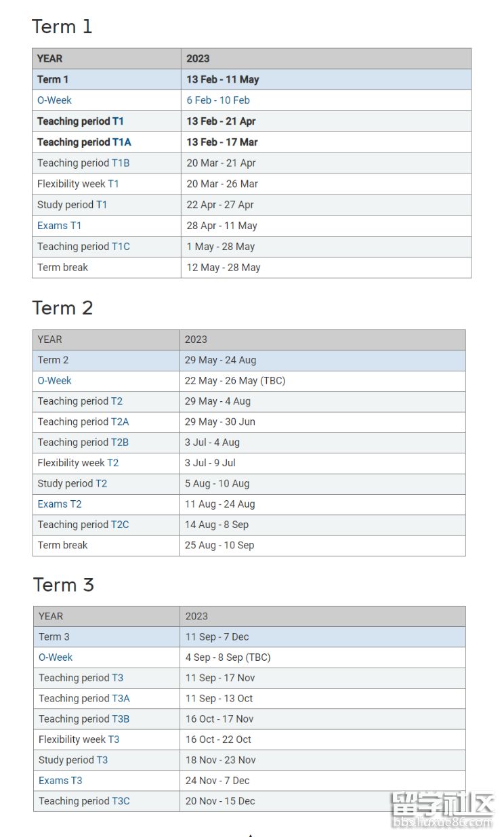Open the T3C teaching period link
504x837 pixels.
pyautogui.click(x=121, y=801)
